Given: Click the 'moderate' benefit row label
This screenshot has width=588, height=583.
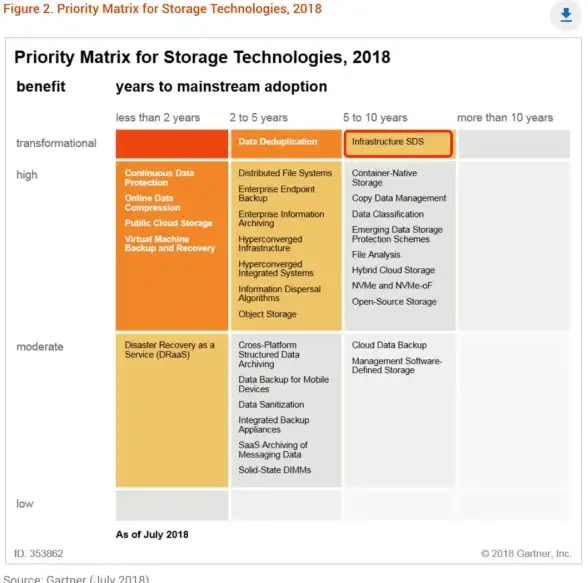Looking at the screenshot, I should (40, 347).
